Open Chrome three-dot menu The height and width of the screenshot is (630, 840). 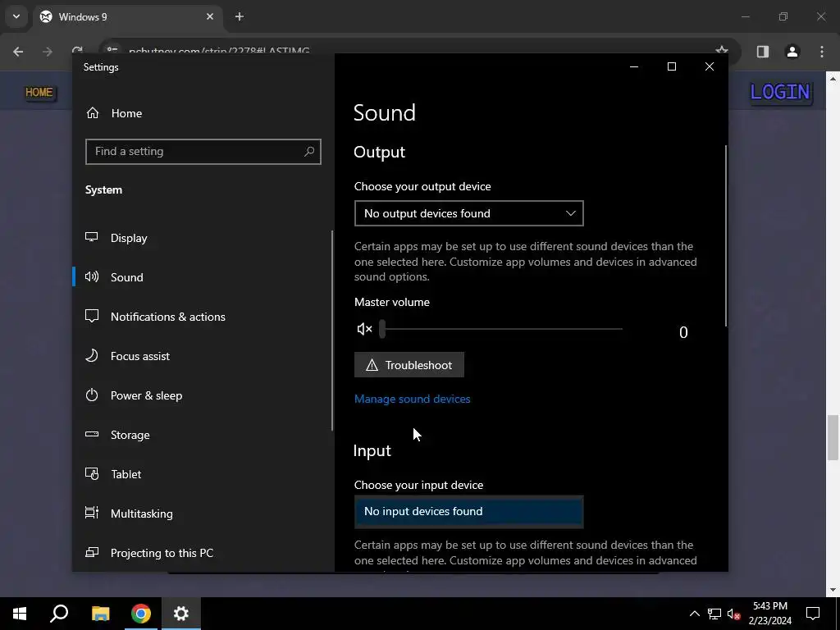pyautogui.click(x=822, y=52)
